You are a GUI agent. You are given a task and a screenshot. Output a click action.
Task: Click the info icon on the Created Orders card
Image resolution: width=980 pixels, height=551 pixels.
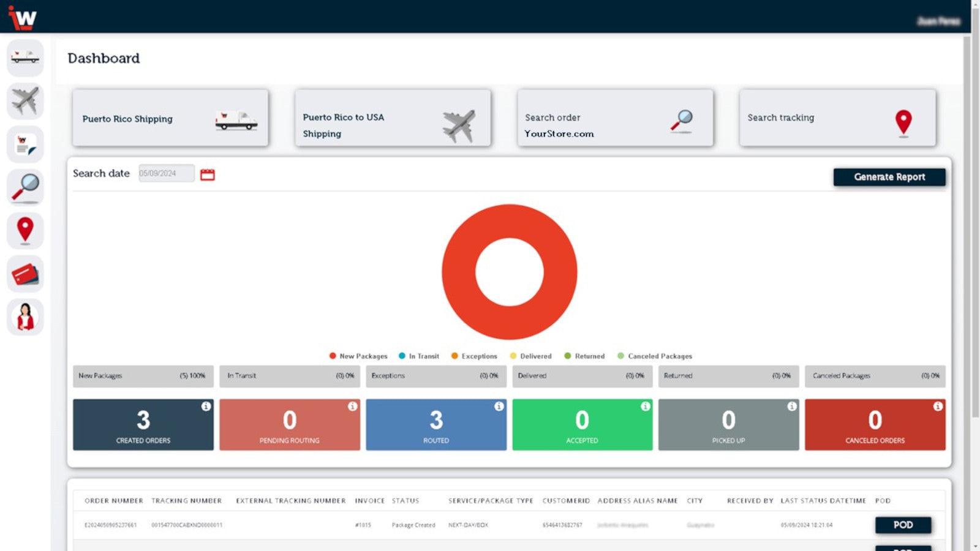(206, 405)
